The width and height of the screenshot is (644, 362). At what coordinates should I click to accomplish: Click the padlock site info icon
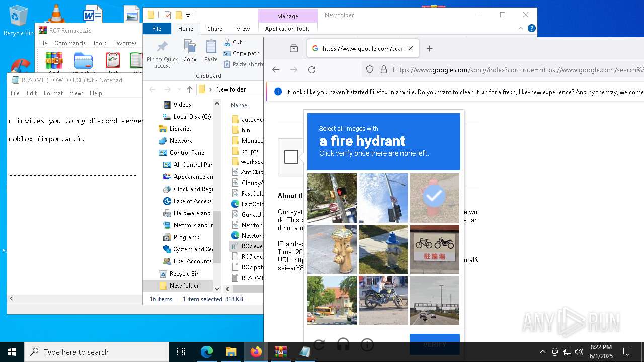click(384, 70)
